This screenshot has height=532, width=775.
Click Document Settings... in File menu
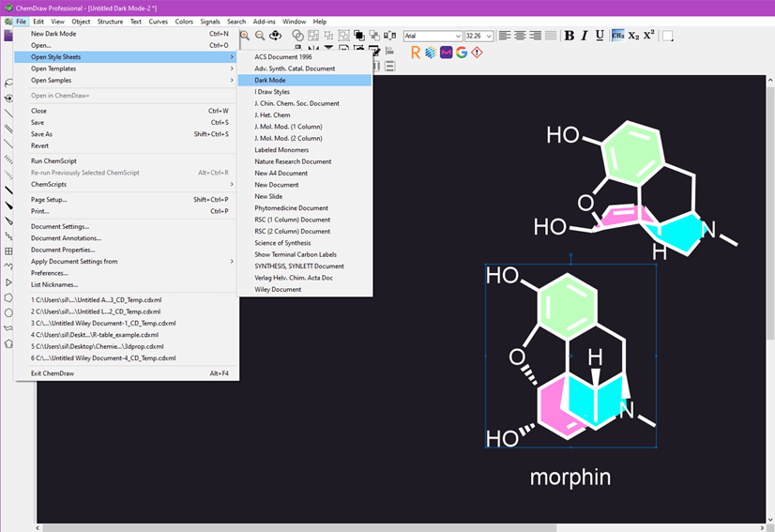(x=126, y=226)
